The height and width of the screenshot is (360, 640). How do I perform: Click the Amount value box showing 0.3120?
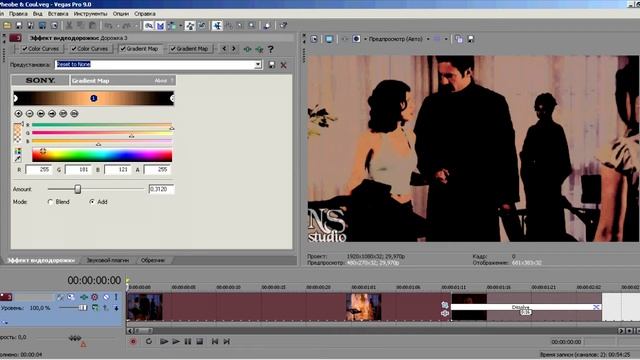(x=162, y=189)
